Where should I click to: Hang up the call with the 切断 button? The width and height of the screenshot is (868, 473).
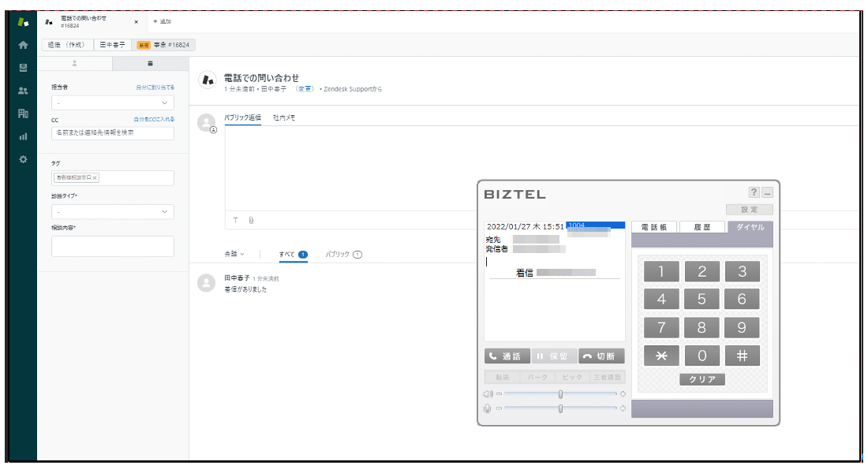click(600, 356)
